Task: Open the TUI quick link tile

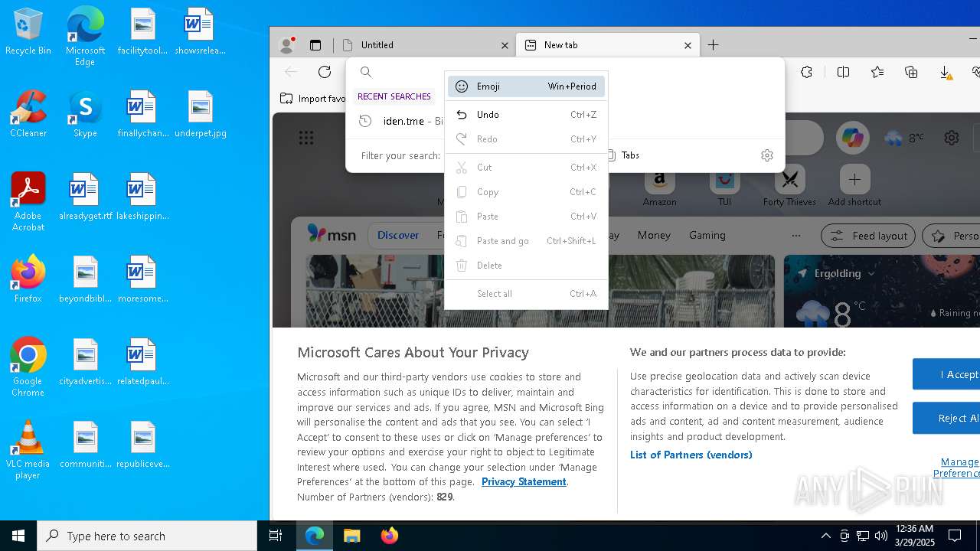Action: coord(724,187)
